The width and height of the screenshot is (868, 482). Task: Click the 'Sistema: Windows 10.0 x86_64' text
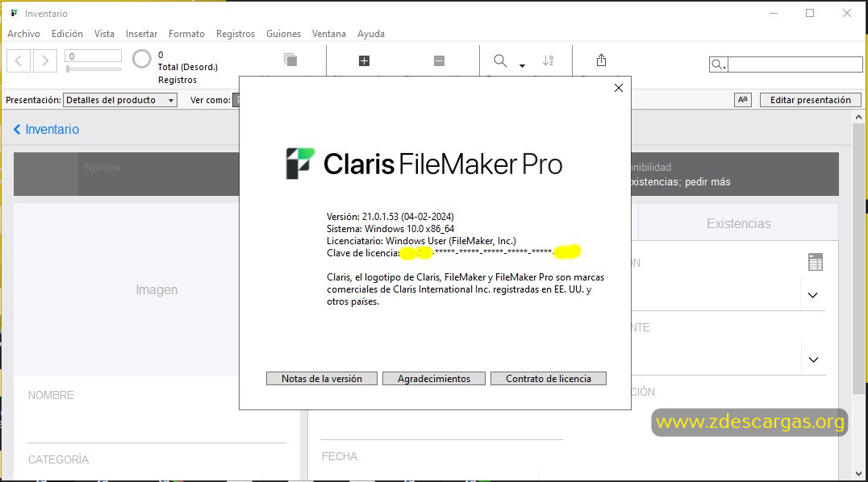tap(390, 229)
